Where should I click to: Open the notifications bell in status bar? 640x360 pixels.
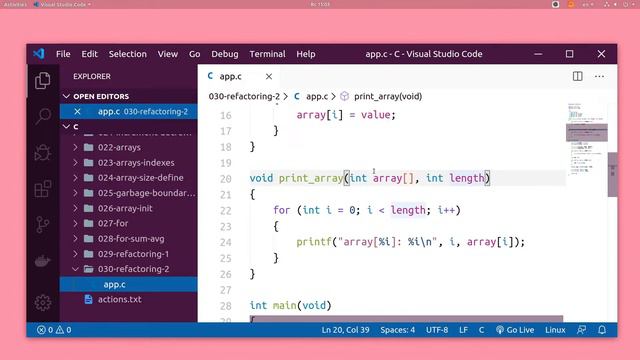(602, 330)
